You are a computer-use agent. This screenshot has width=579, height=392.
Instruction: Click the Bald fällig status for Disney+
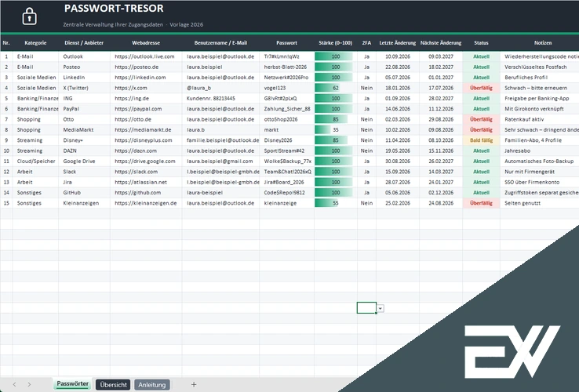tap(481, 140)
